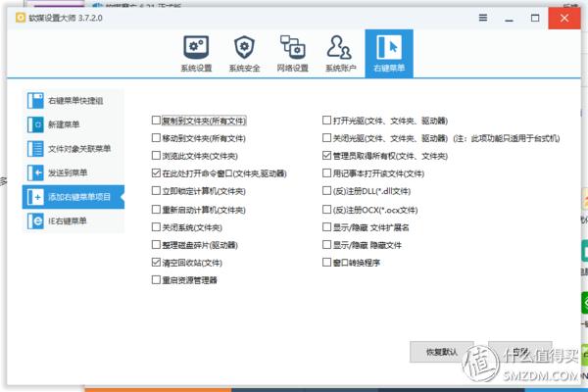
Task: Uncheck 在此处打开命令窗口 option
Action: (x=156, y=173)
